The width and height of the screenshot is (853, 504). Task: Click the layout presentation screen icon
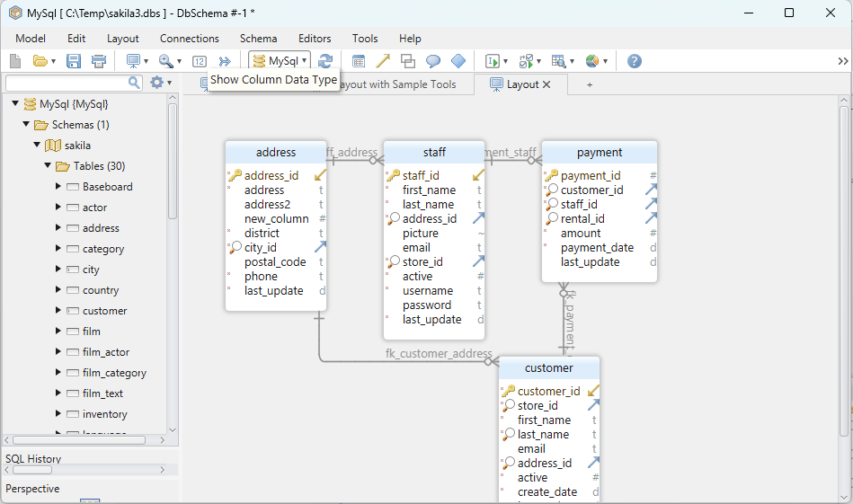[x=133, y=61]
